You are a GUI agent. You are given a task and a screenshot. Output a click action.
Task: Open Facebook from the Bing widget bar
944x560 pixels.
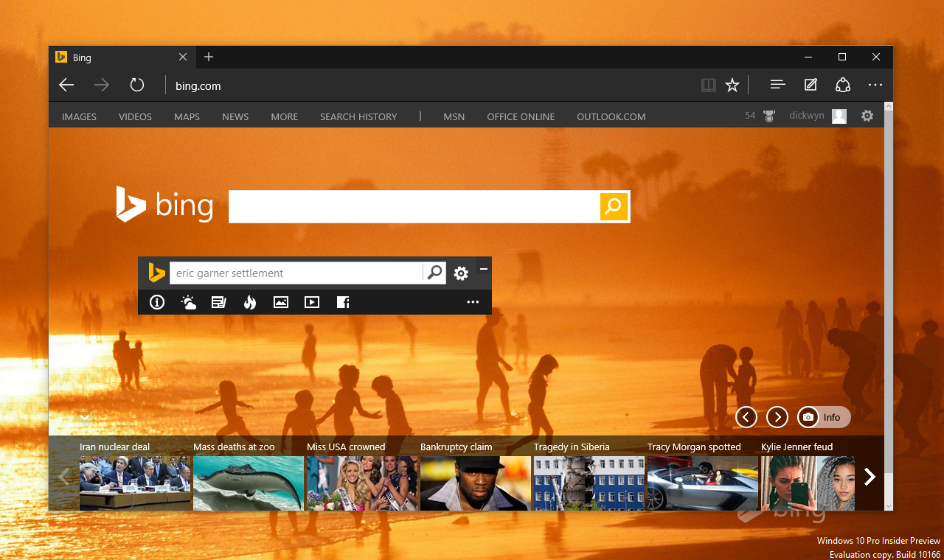click(343, 302)
